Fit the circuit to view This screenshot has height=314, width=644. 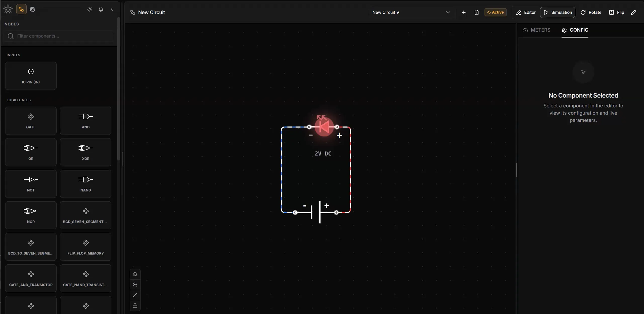click(x=135, y=295)
